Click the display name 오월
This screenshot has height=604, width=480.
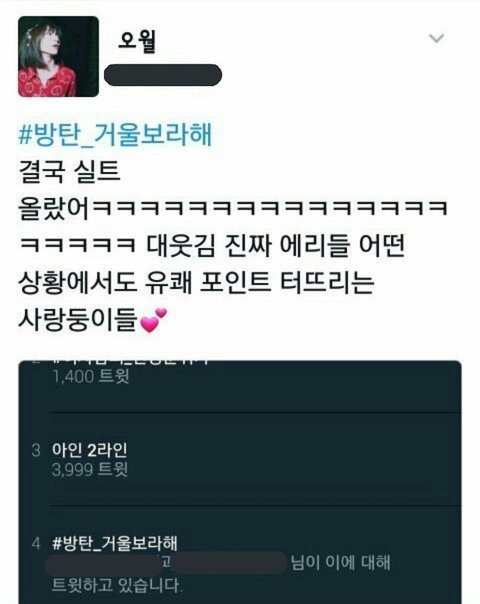[136, 41]
